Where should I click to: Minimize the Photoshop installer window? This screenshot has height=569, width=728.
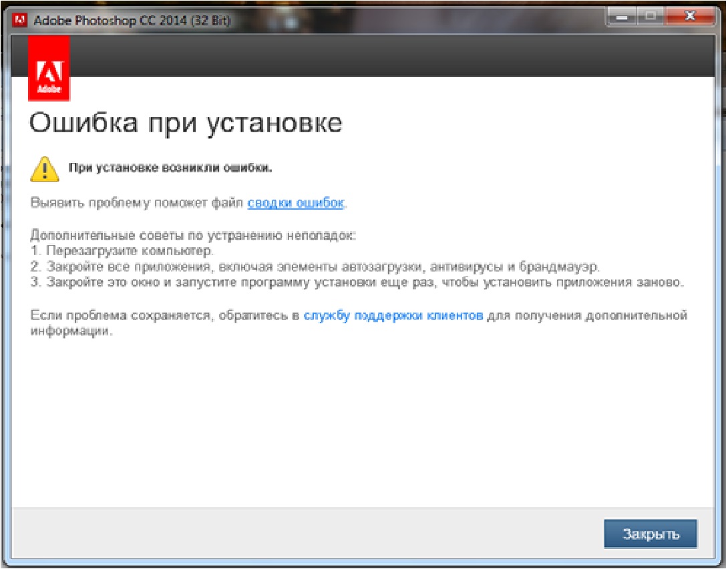click(x=622, y=17)
